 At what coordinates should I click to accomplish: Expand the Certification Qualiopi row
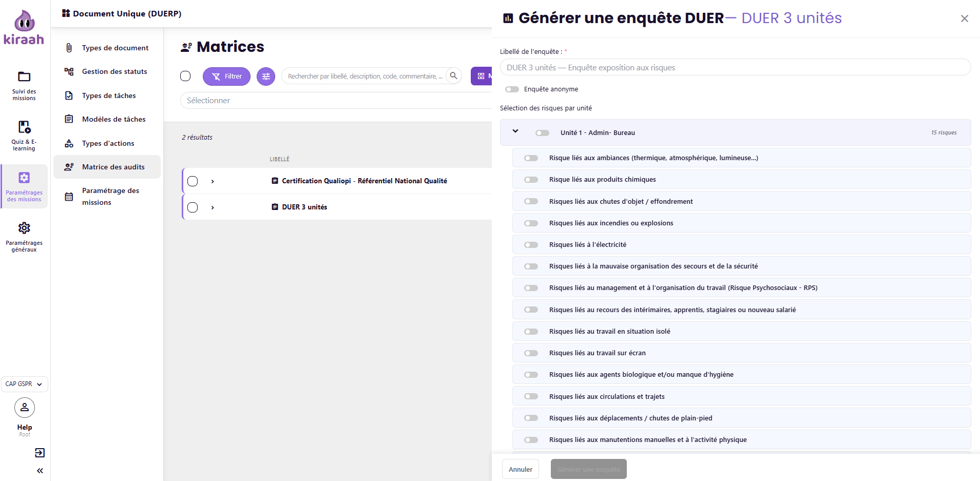pyautogui.click(x=213, y=181)
